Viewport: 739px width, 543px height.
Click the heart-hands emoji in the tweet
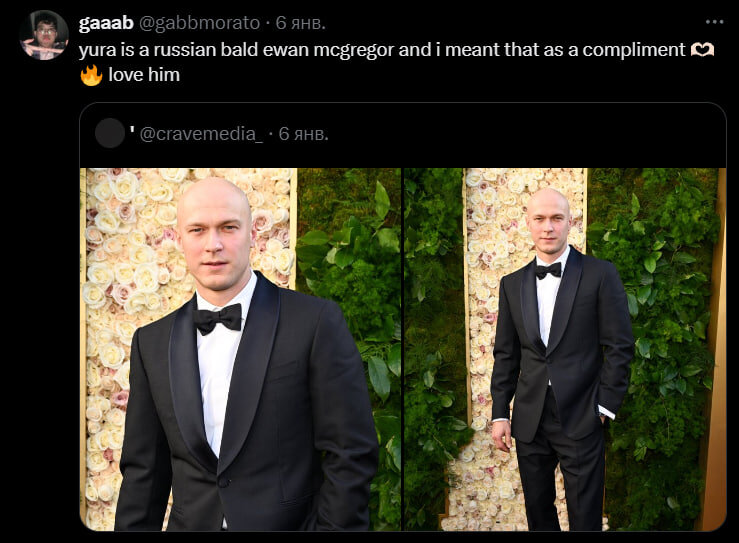tap(702, 49)
